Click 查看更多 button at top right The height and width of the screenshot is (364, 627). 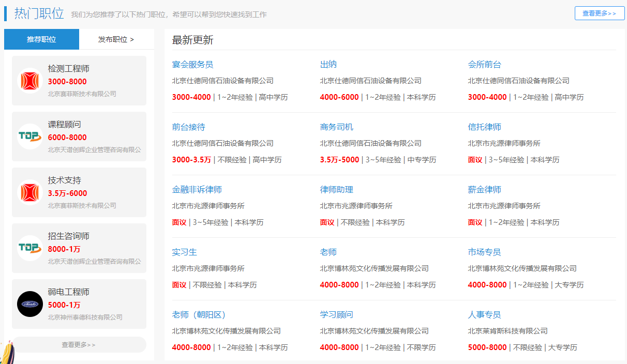599,13
